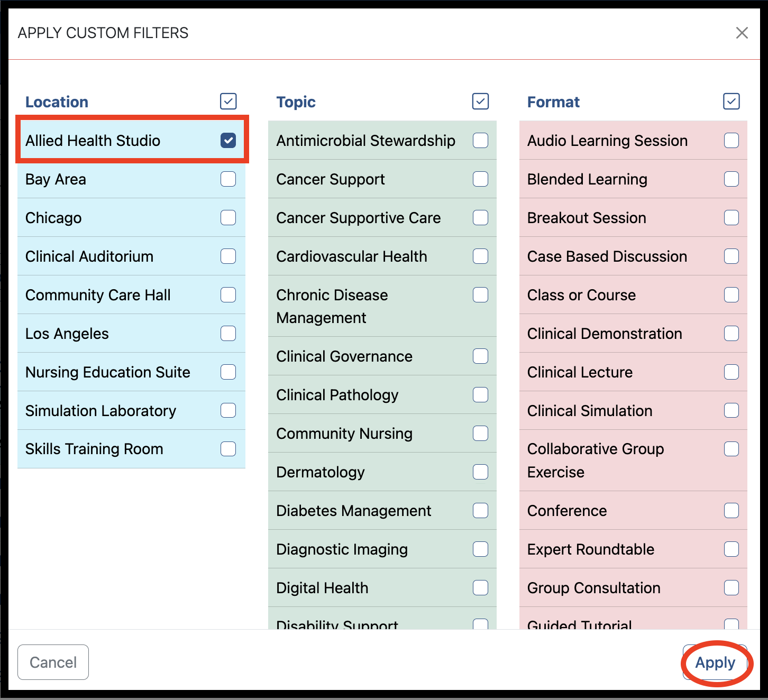
Task: Cancel the custom filters dialog
Action: (x=53, y=662)
